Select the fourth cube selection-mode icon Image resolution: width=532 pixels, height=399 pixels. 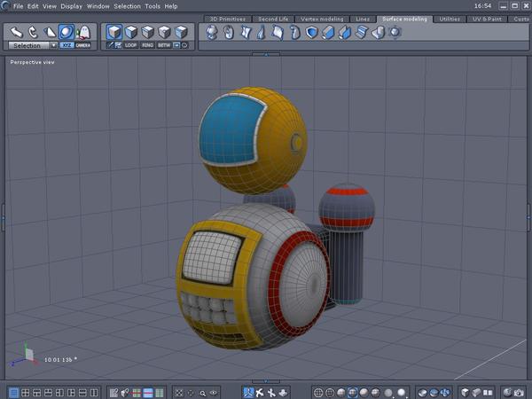[164, 33]
